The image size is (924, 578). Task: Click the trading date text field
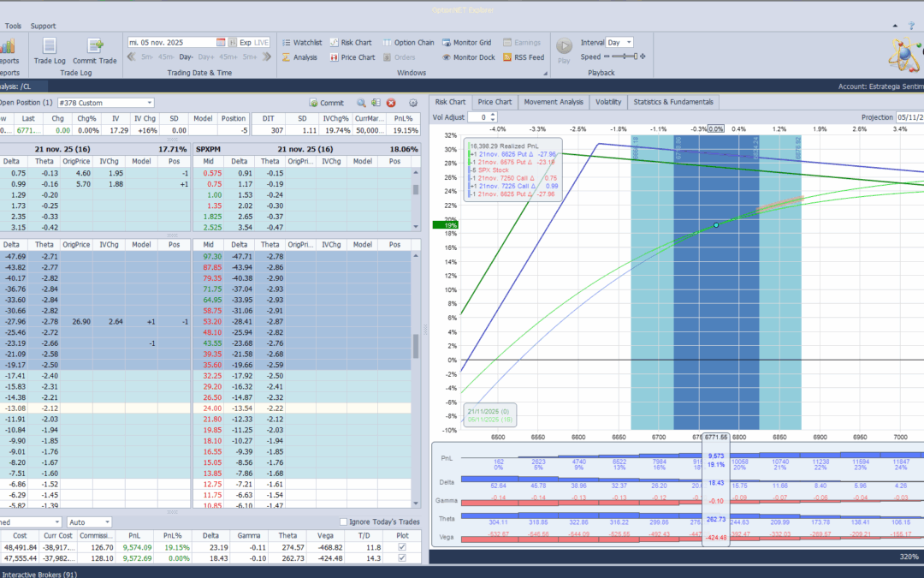point(171,43)
